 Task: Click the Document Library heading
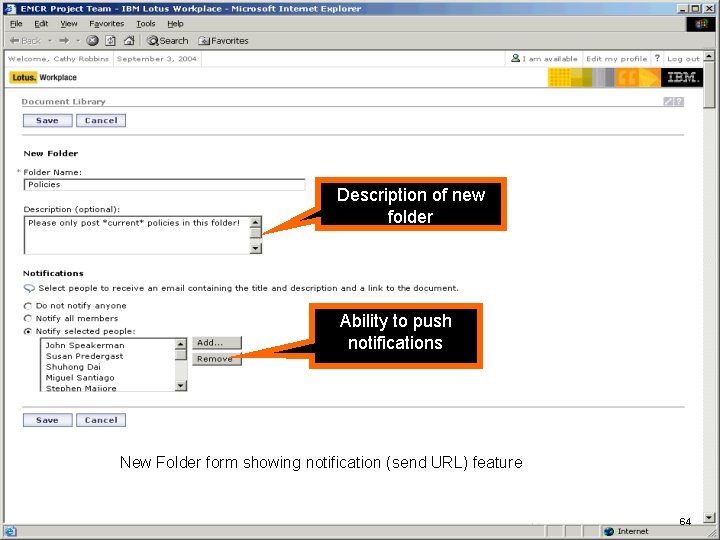[63, 101]
